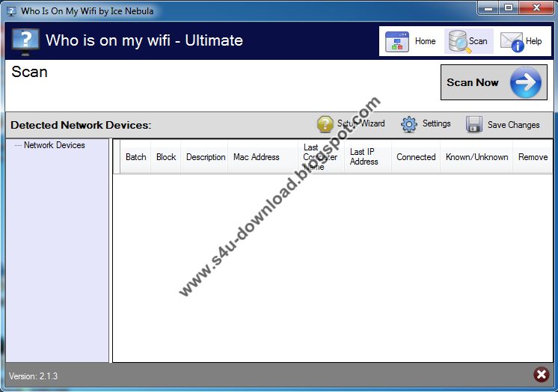Click the Detected Network Devices heading
This screenshot has height=392, width=558.
pyautogui.click(x=81, y=126)
